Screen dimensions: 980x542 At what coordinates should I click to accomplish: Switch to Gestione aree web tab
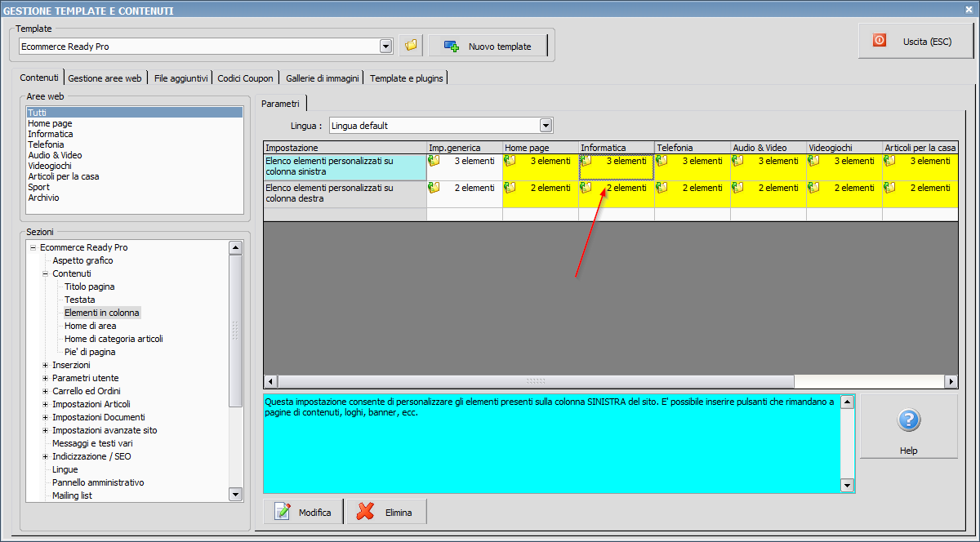pos(105,78)
